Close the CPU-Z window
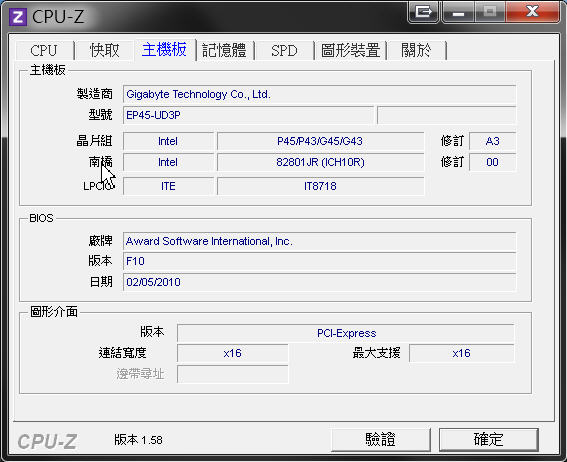Image resolution: width=567 pixels, height=462 pixels. 532,12
